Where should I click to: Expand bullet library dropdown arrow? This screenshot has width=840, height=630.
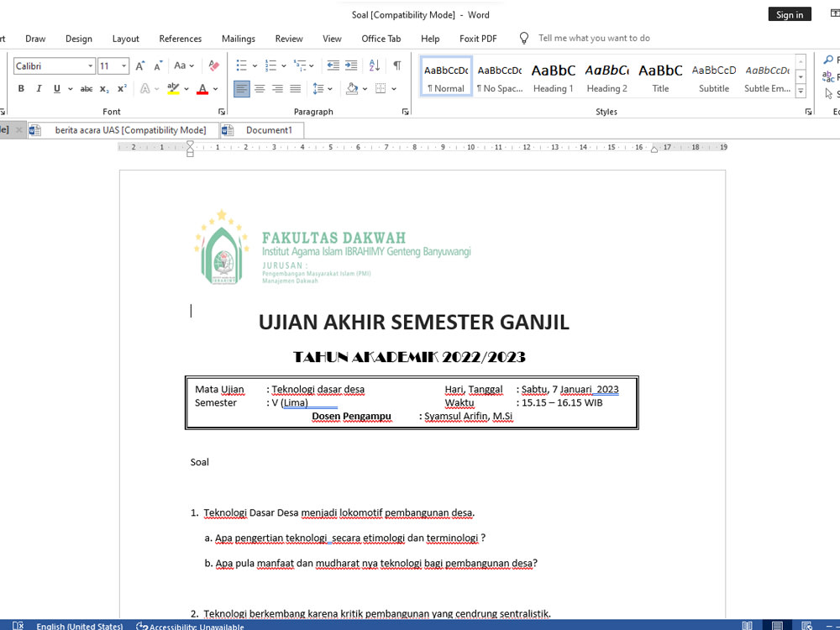(255, 66)
